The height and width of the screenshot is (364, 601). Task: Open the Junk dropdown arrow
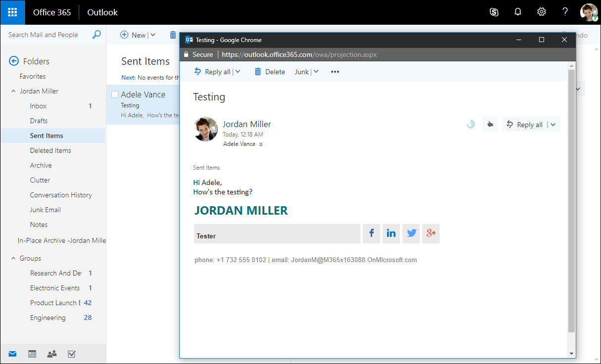coord(316,72)
